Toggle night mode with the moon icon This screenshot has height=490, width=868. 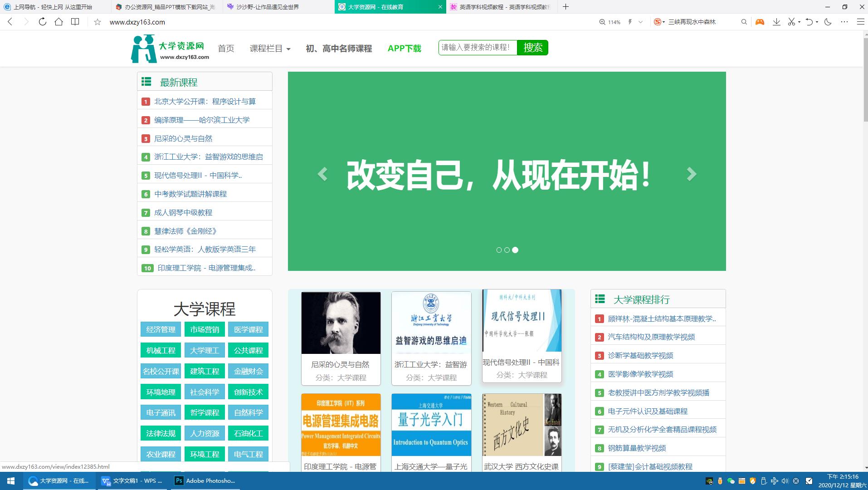(829, 22)
